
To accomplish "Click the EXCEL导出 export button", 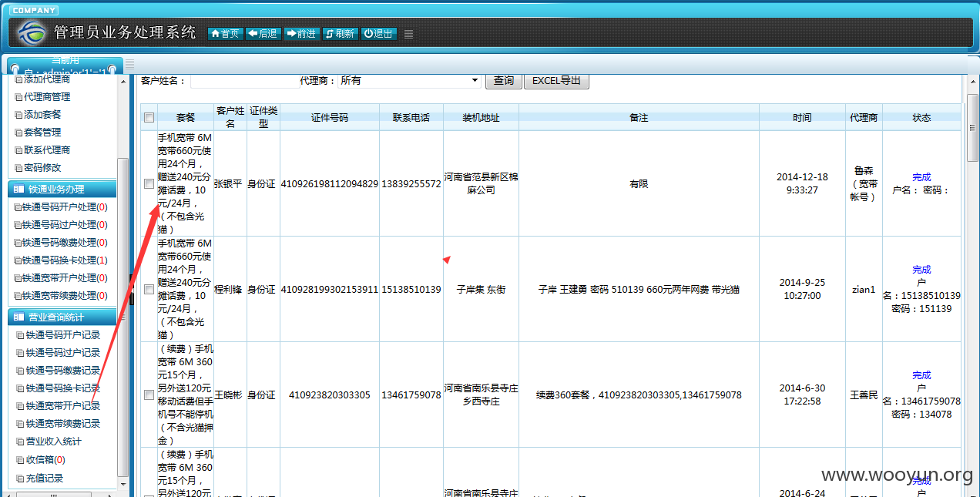I will point(556,81).
